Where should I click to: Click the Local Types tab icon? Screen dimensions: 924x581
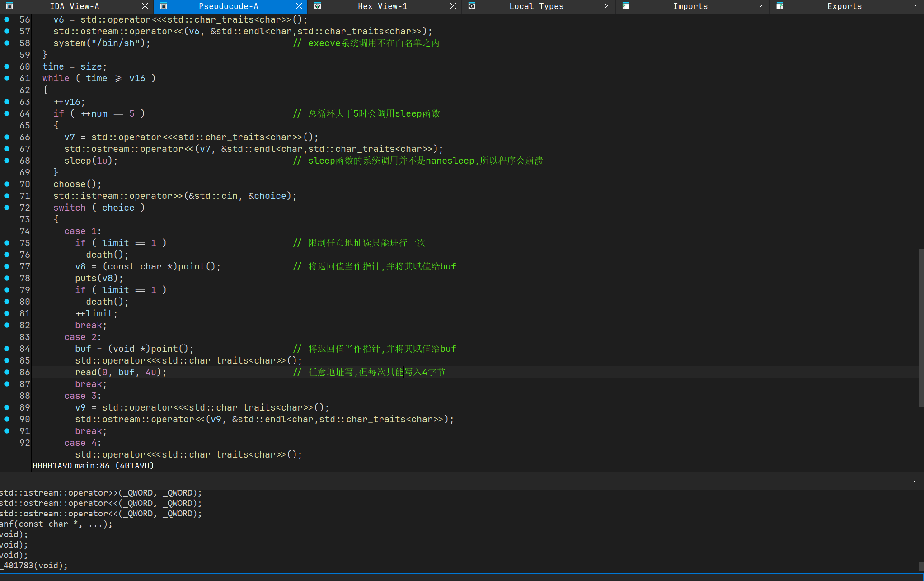point(472,6)
